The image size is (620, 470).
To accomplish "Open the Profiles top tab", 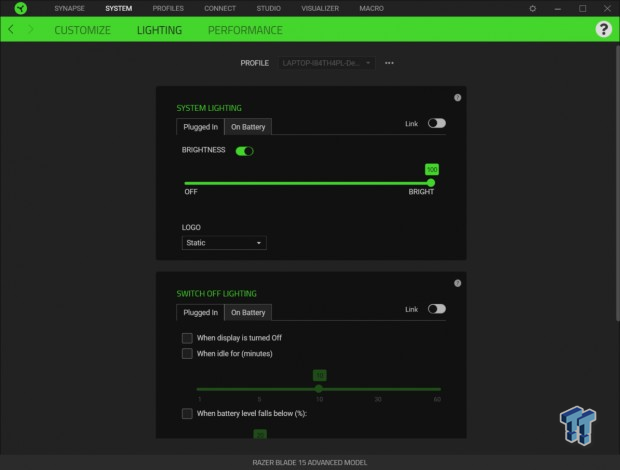I will click(x=168, y=8).
